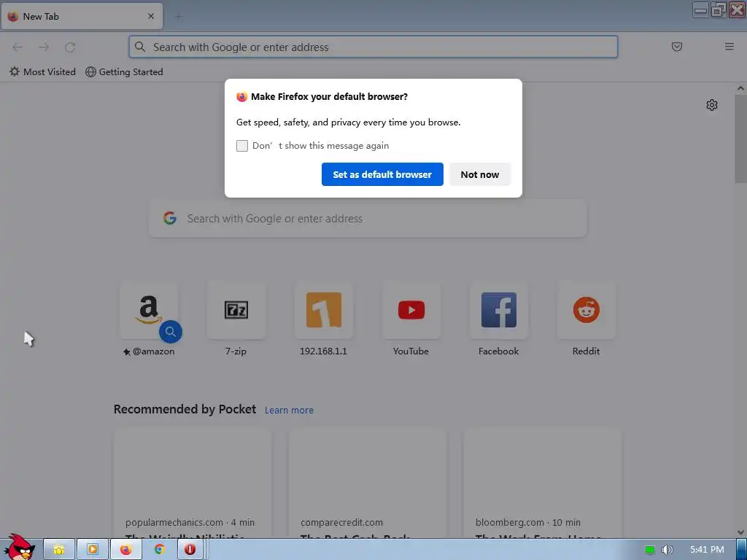Go forward with the forward arrow
Viewport: 747px width, 560px height.
pos(44,47)
